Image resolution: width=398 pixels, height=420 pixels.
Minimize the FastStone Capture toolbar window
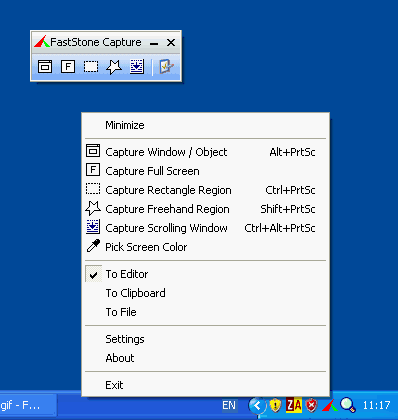[154, 43]
